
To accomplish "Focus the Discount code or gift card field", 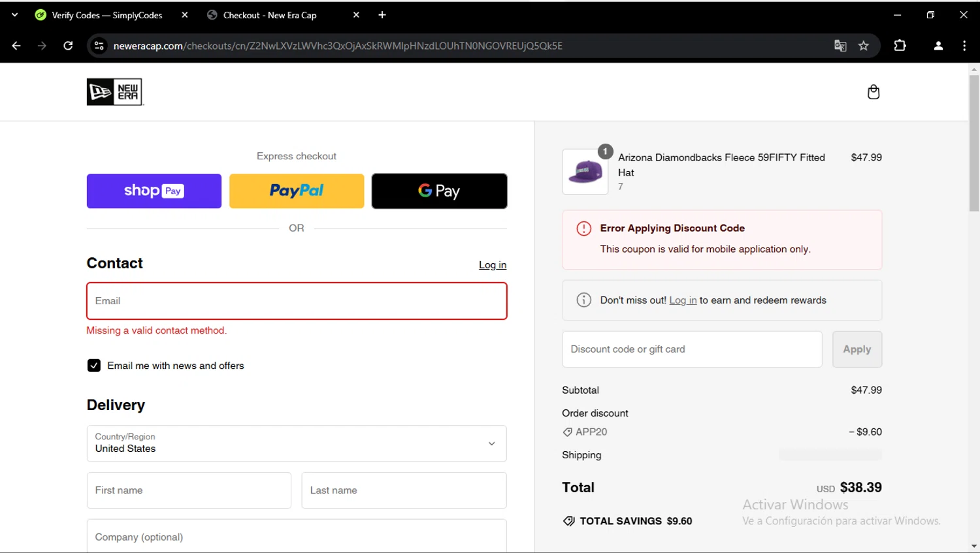I will [692, 349].
